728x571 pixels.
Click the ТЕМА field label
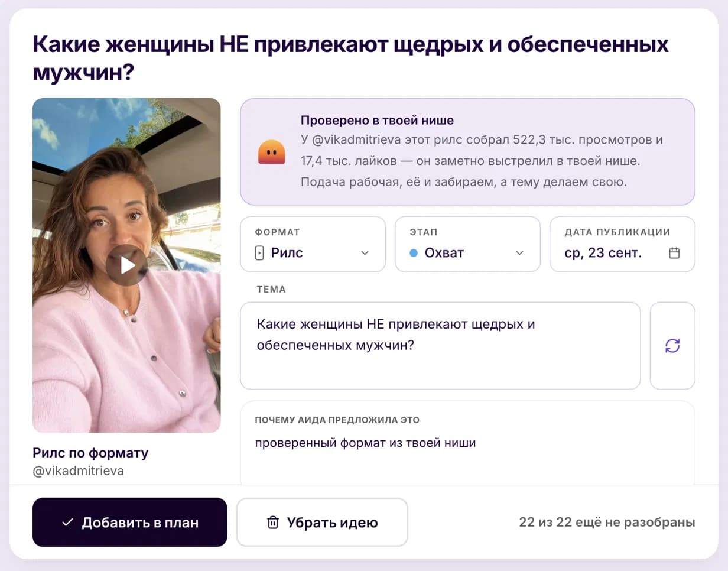pos(271,290)
